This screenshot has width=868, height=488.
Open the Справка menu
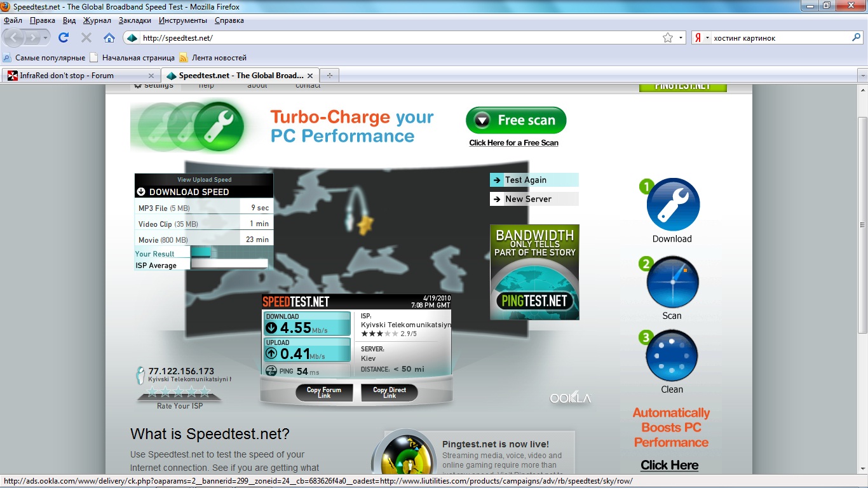pyautogui.click(x=229, y=20)
